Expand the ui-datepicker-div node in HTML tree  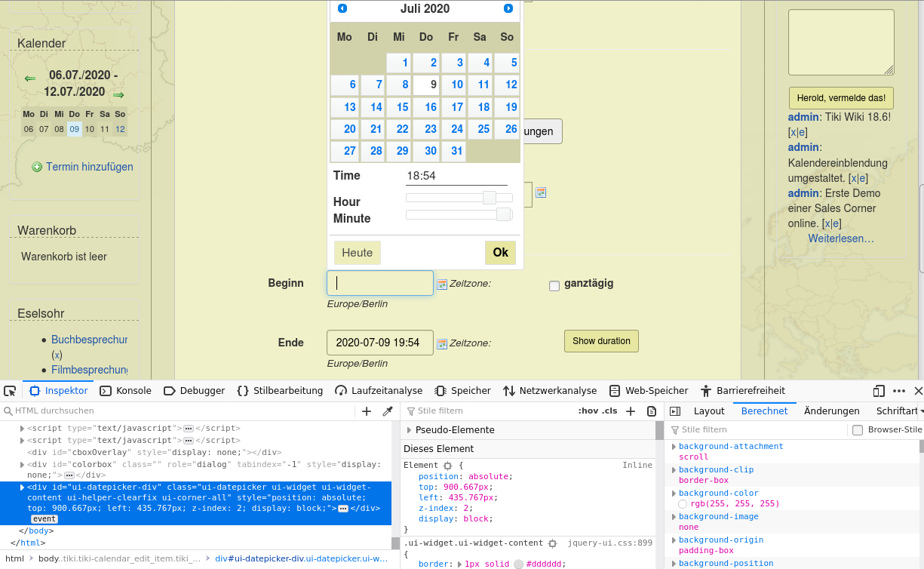pyautogui.click(x=22, y=487)
